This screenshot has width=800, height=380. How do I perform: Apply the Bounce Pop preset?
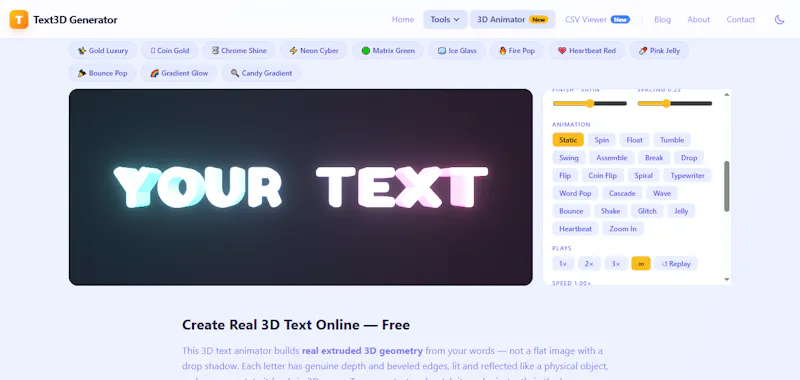click(103, 73)
